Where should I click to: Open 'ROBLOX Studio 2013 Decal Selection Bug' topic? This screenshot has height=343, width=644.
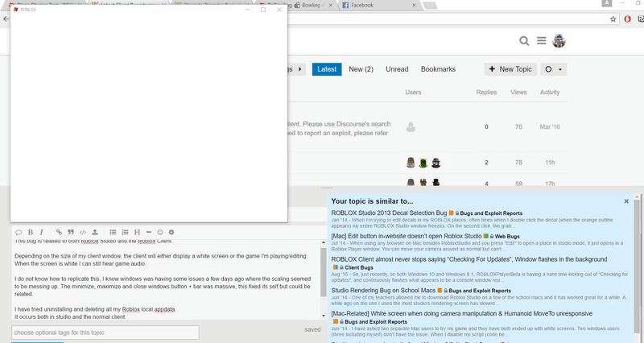click(x=389, y=213)
